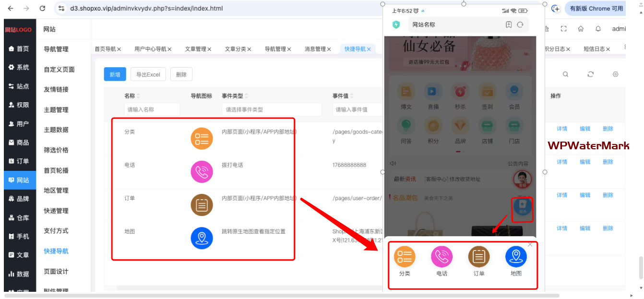Click the refresh list icon above table
Image resolution: width=644 pixels, height=299 pixels.
click(591, 74)
